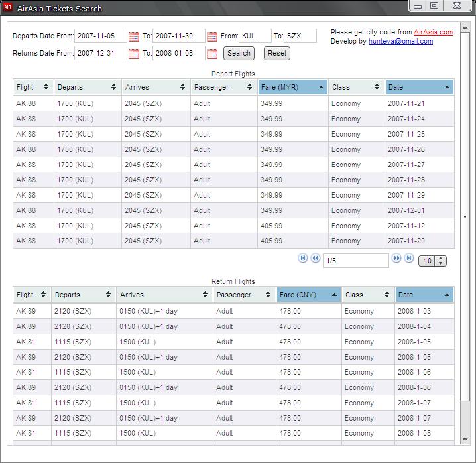Sort return flights by Date column
Image resolution: width=476 pixels, height=463 pixels.
[424, 295]
